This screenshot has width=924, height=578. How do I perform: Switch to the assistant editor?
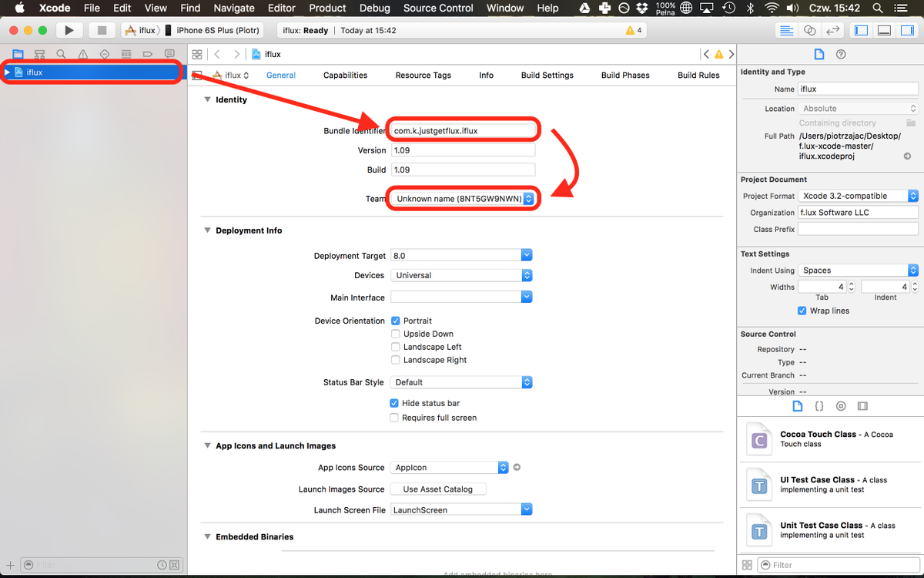pos(809,30)
